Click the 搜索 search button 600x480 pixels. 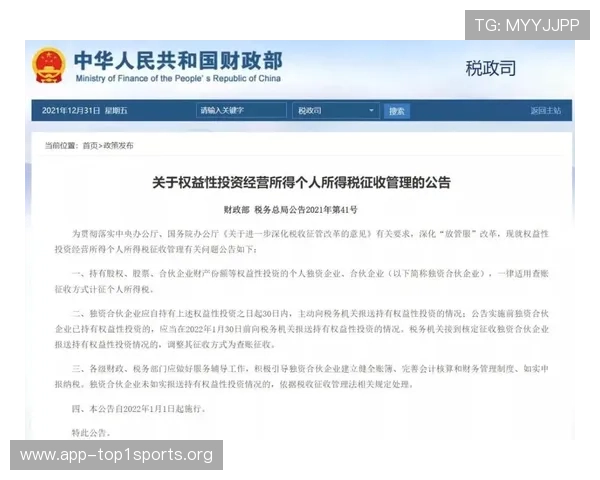(396, 111)
